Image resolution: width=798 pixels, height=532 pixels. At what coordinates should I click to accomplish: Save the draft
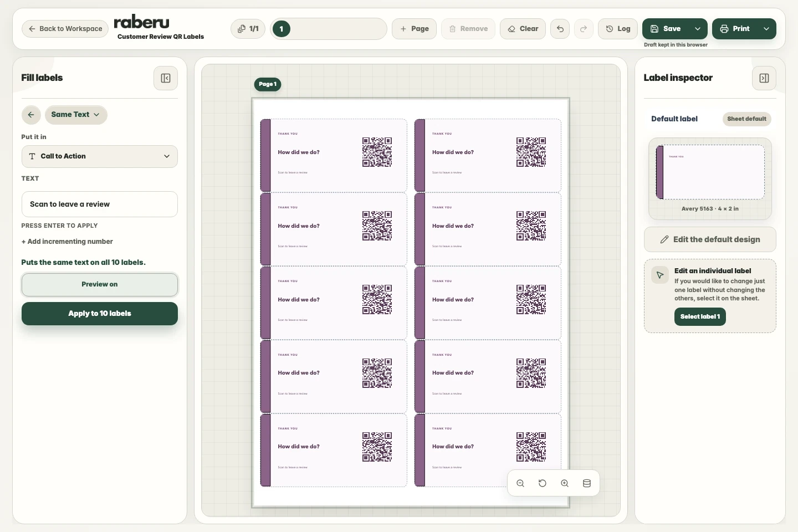[x=665, y=29]
